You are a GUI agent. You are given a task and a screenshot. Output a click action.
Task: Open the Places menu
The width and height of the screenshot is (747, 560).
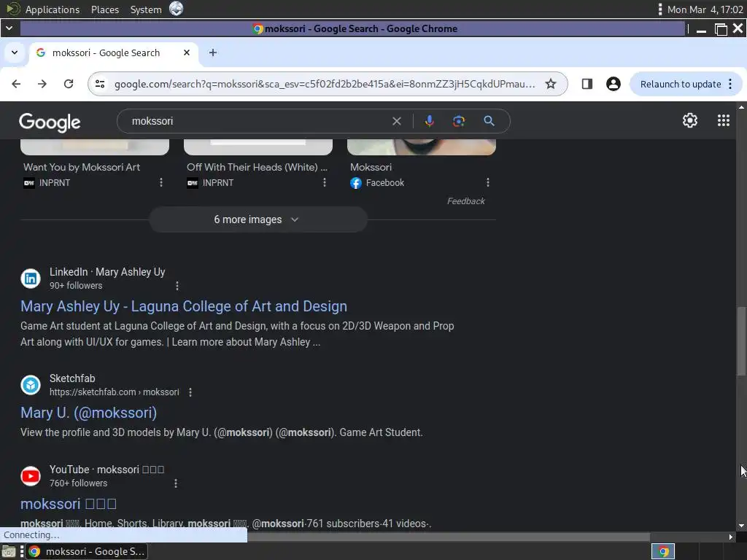105,9
